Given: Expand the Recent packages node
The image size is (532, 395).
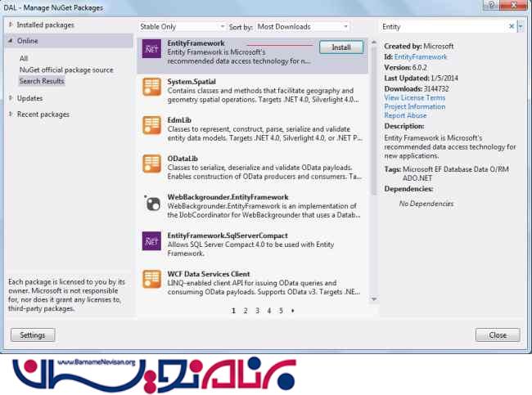Looking at the screenshot, I should tap(11, 114).
